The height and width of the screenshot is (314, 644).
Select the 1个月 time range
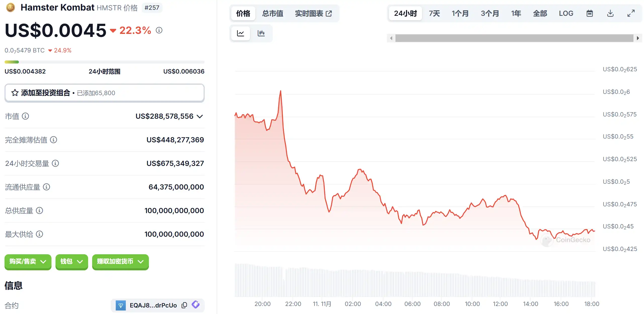tap(460, 13)
